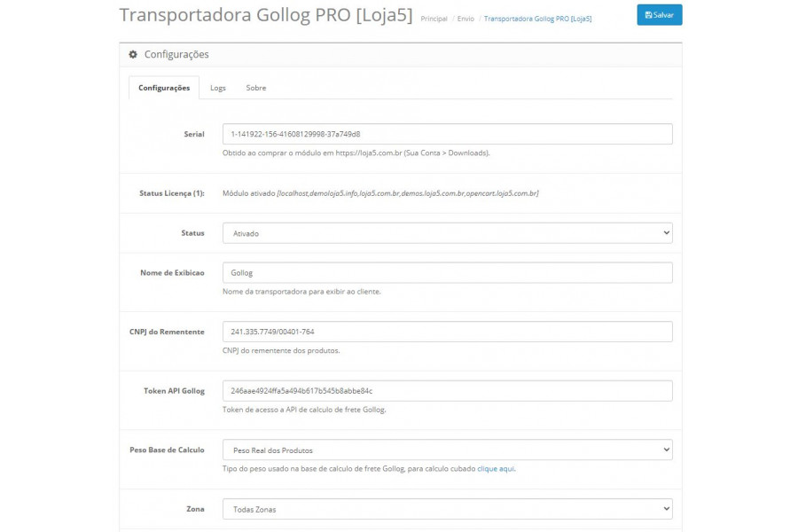Open the Status dropdown showing Ativado
The image size is (798, 532).
[448, 233]
